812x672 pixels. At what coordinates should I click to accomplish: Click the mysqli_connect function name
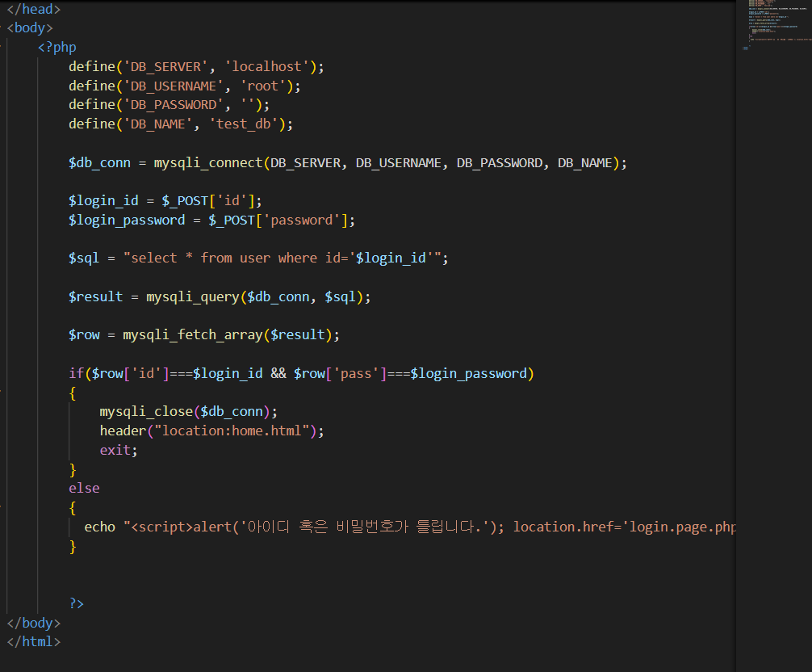click(208, 162)
